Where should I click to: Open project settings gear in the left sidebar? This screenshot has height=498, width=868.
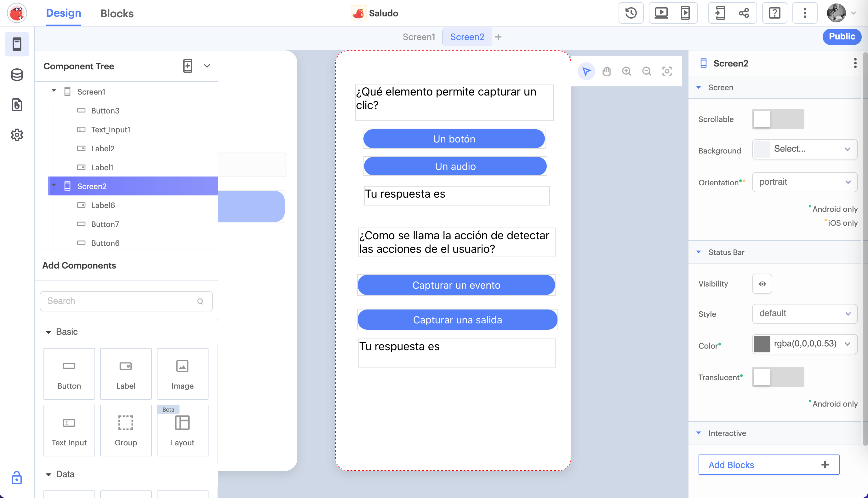[17, 135]
